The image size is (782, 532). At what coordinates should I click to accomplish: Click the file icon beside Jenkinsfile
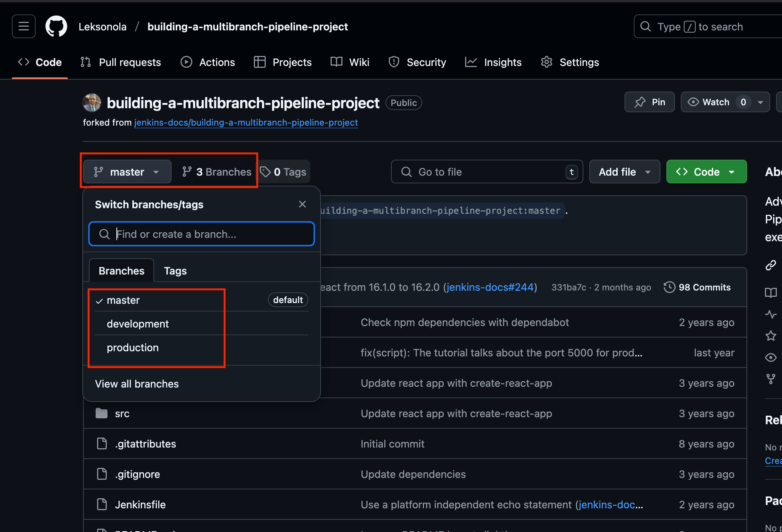102,504
